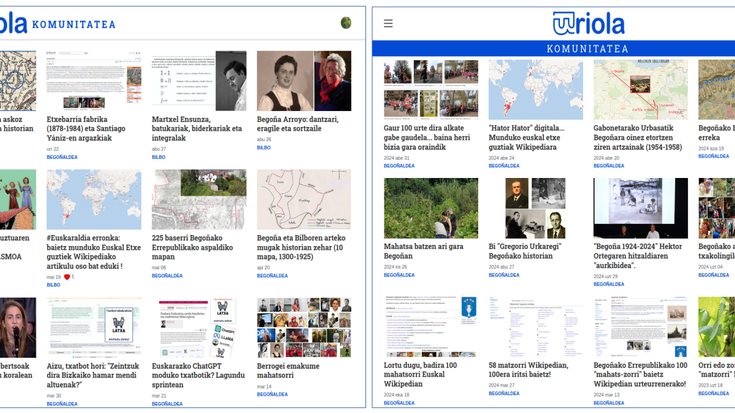
Task: Click Berrogei emakume mahatsorri photo collage
Action: tap(304, 327)
